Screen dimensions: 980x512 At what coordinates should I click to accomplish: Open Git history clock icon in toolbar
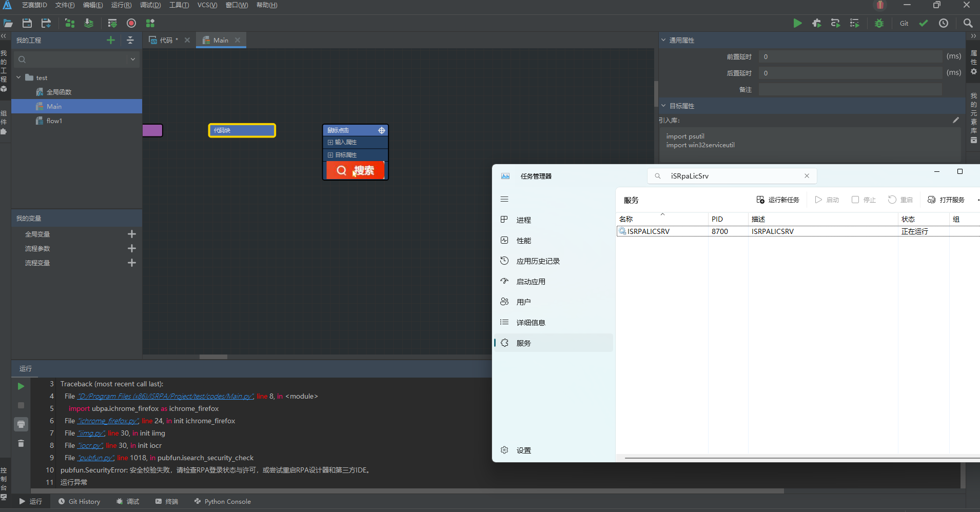[x=944, y=23]
